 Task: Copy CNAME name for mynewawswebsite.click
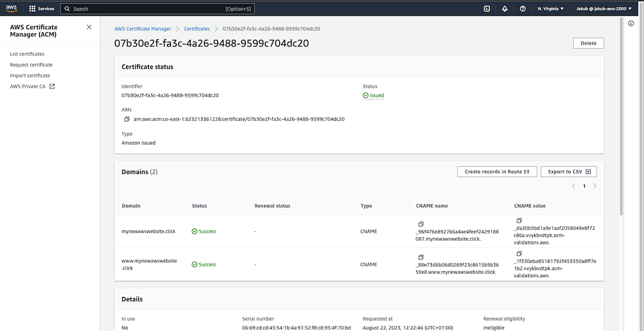[420, 224]
